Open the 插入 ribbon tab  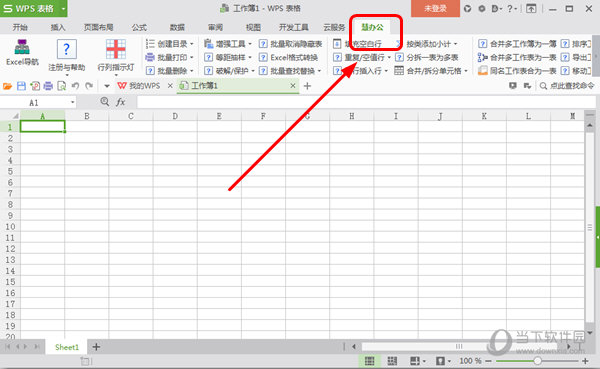pyautogui.click(x=58, y=27)
